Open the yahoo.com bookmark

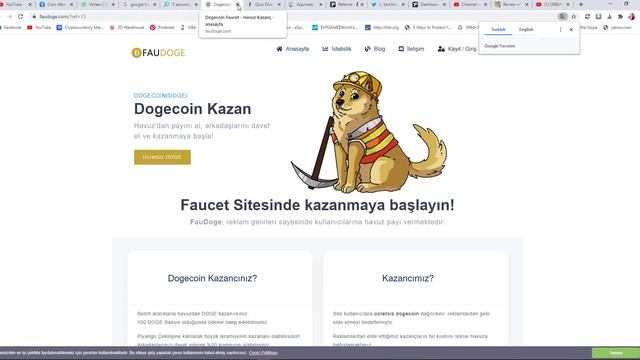pos(617,27)
